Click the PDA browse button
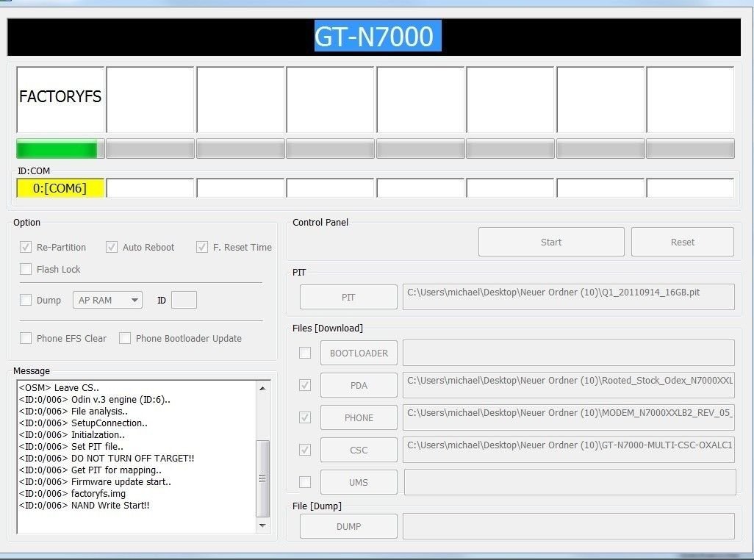This screenshot has width=754, height=560. (359, 385)
